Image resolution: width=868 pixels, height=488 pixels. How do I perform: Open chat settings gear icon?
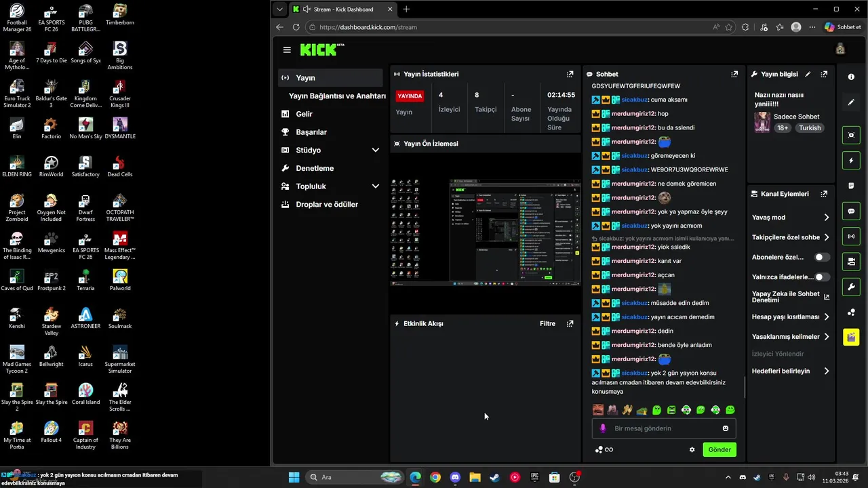692,449
